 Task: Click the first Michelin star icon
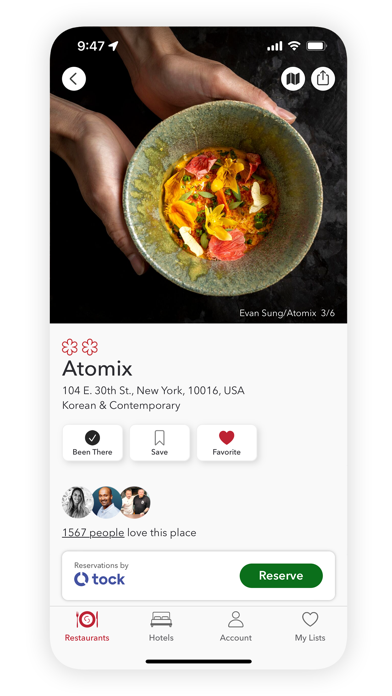point(70,347)
